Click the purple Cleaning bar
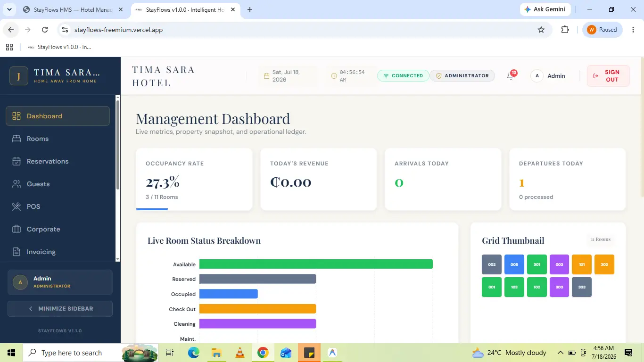644x362 pixels. [257, 324]
